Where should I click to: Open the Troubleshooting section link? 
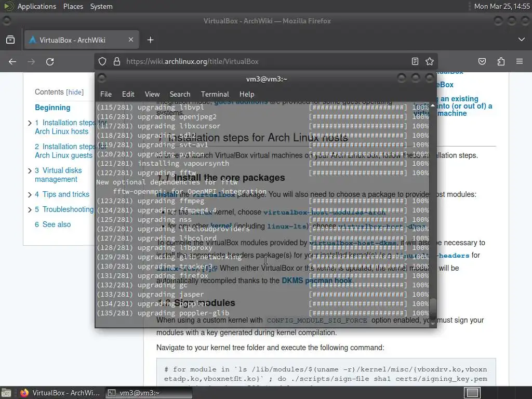point(64,209)
